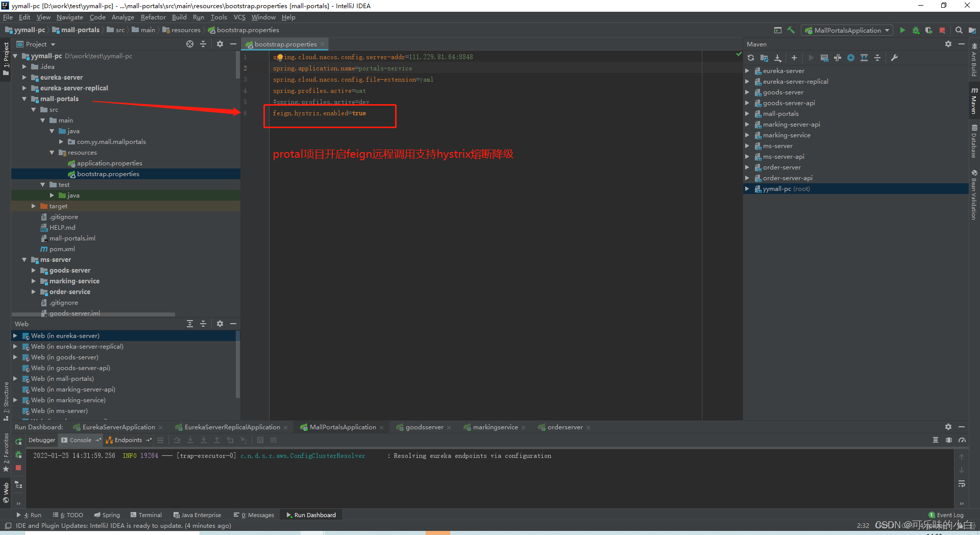The height and width of the screenshot is (535, 980).
Task: Collapse all in Maven toolbar
Action: [x=877, y=58]
